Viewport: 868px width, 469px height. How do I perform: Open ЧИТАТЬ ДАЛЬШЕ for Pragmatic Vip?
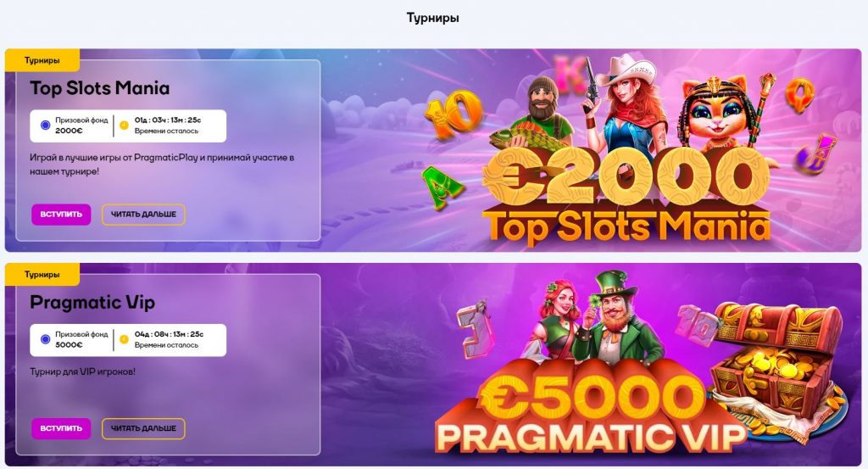[x=143, y=428]
